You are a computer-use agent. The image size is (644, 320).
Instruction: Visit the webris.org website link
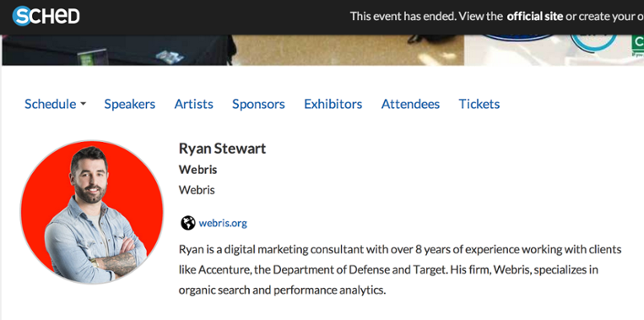pos(223,223)
